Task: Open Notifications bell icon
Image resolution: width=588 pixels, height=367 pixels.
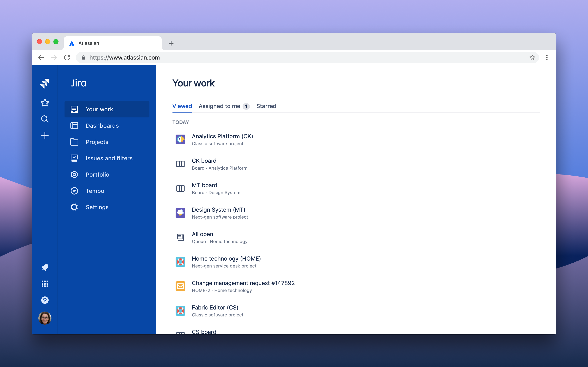Action: tap(45, 267)
